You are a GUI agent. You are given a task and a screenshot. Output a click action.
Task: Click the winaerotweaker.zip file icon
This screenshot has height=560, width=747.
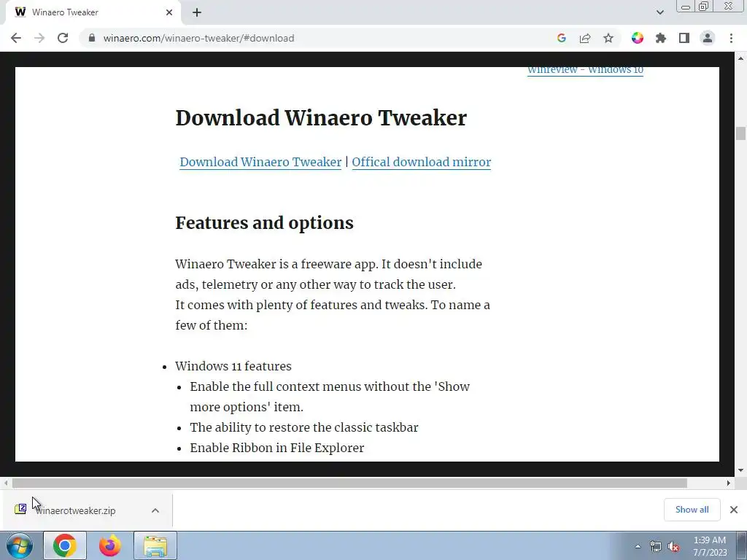pyautogui.click(x=20, y=510)
